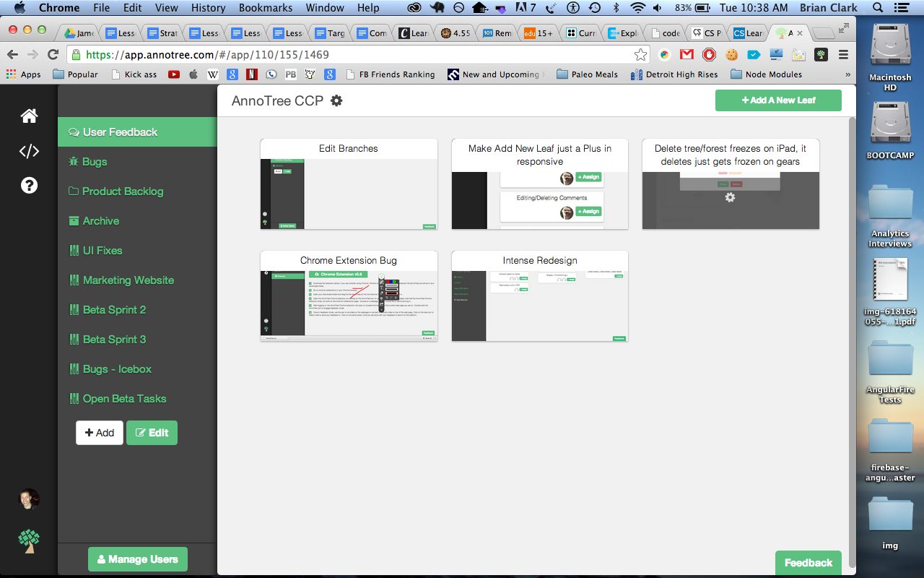
Task: Open the Window menu
Action: pos(325,8)
